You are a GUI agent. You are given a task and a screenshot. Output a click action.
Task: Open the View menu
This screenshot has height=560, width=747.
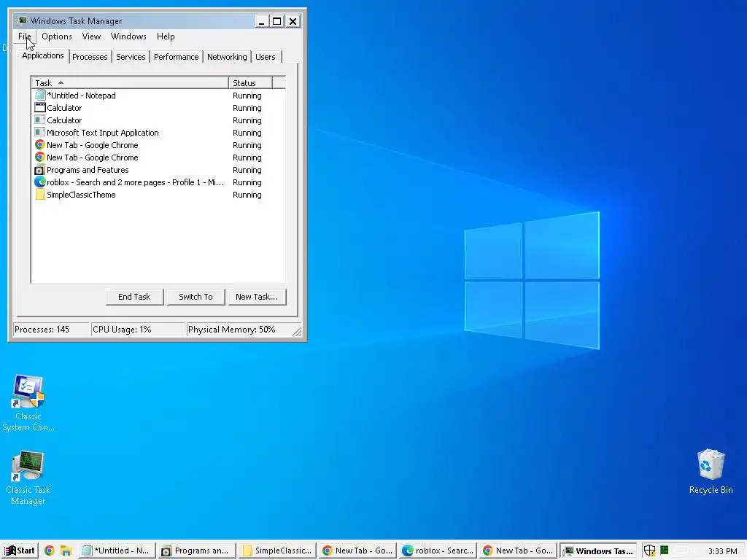pos(91,36)
